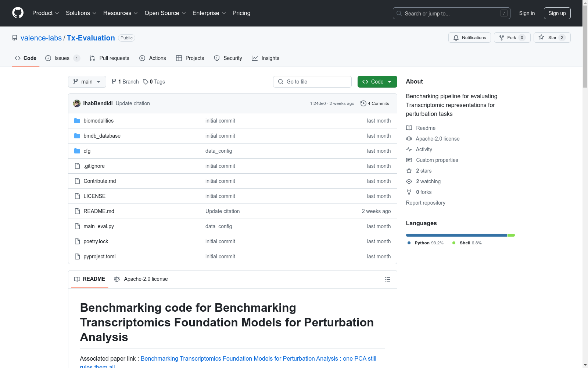Click the Python segment of languages bar

point(456,235)
